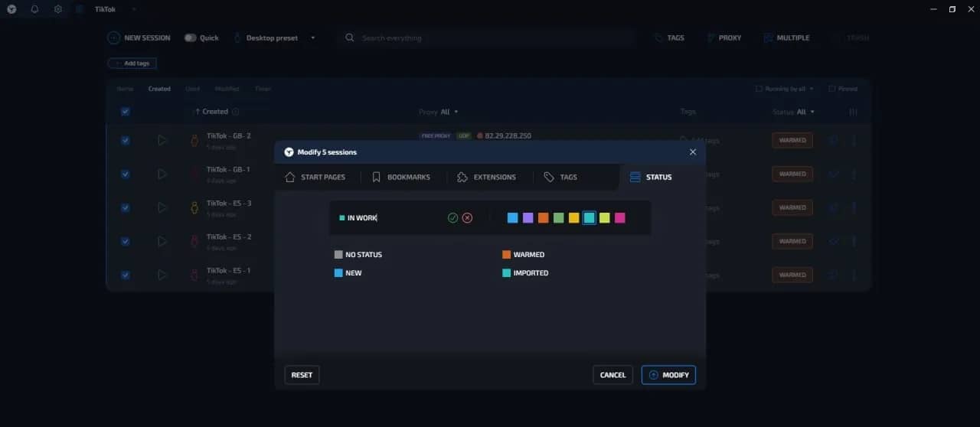Image resolution: width=980 pixels, height=427 pixels.
Task: Switch to the Bookmarks tab
Action: coord(401,177)
